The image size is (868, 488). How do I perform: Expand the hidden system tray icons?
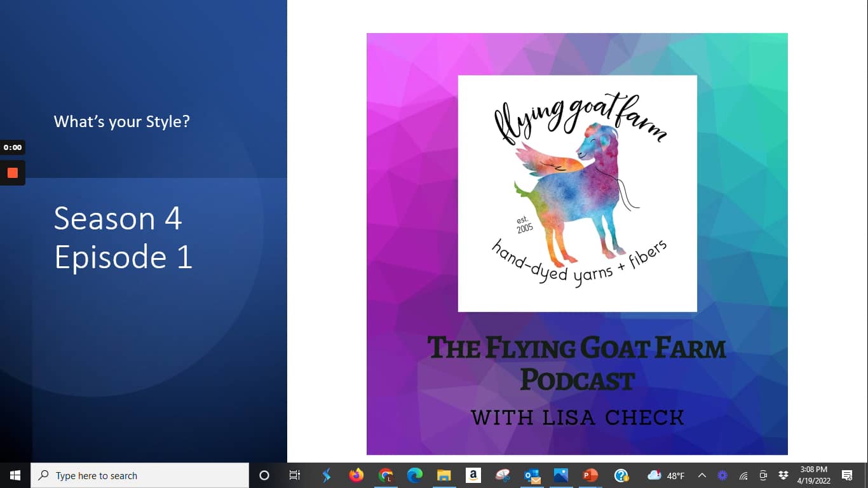tap(702, 475)
